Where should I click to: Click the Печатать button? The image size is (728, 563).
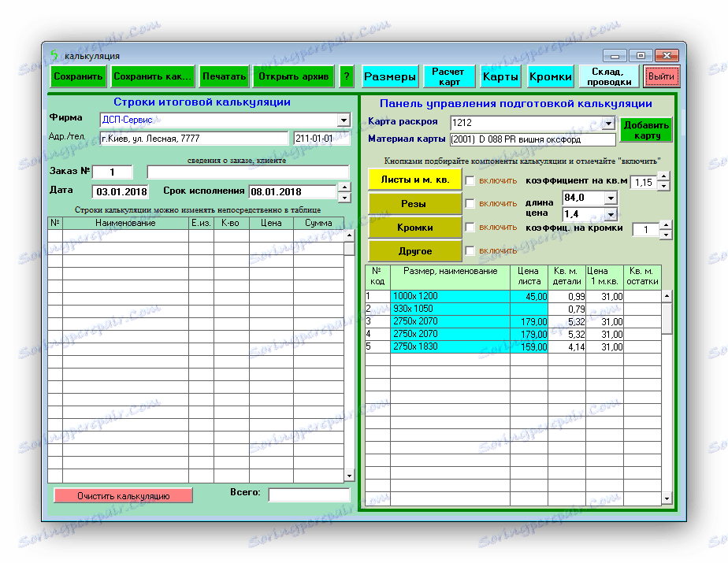(224, 76)
